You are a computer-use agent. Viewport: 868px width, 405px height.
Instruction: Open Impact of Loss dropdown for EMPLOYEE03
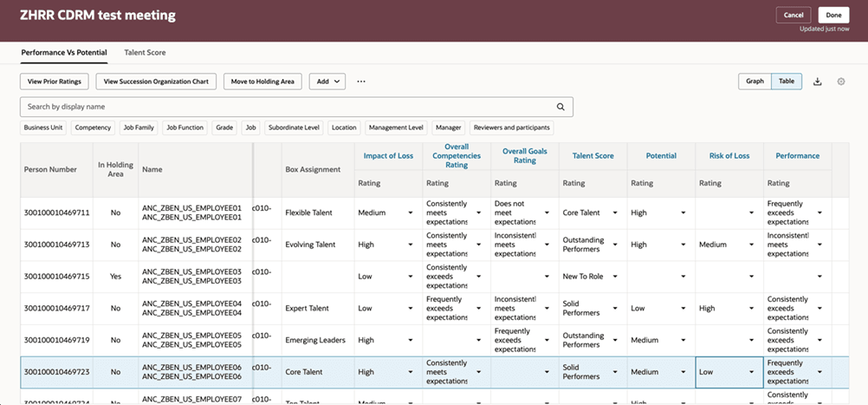pos(411,277)
